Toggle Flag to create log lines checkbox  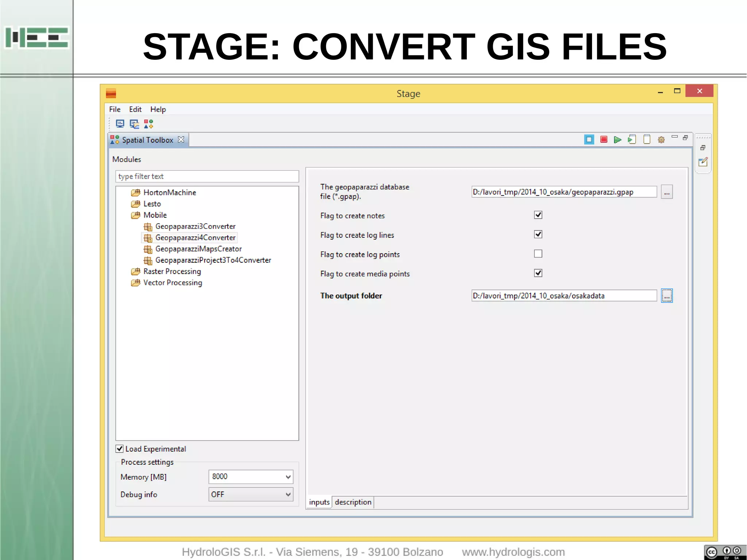coord(538,234)
